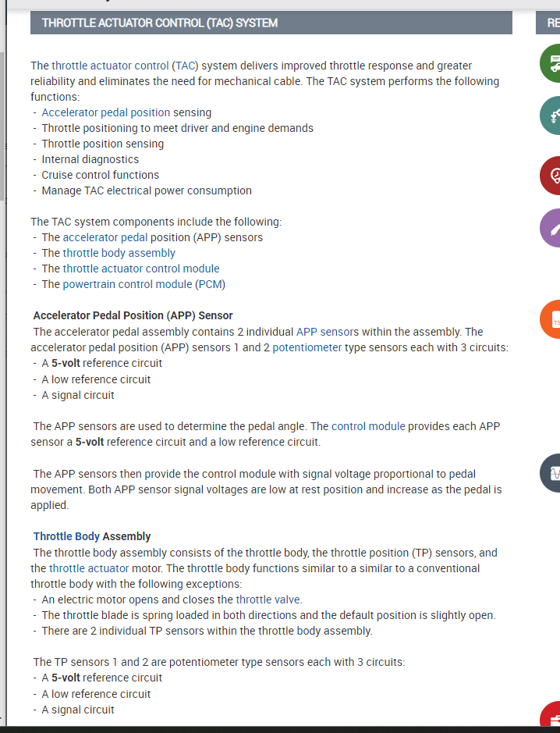
Task: Click the dark red clock icon
Action: click(551, 176)
